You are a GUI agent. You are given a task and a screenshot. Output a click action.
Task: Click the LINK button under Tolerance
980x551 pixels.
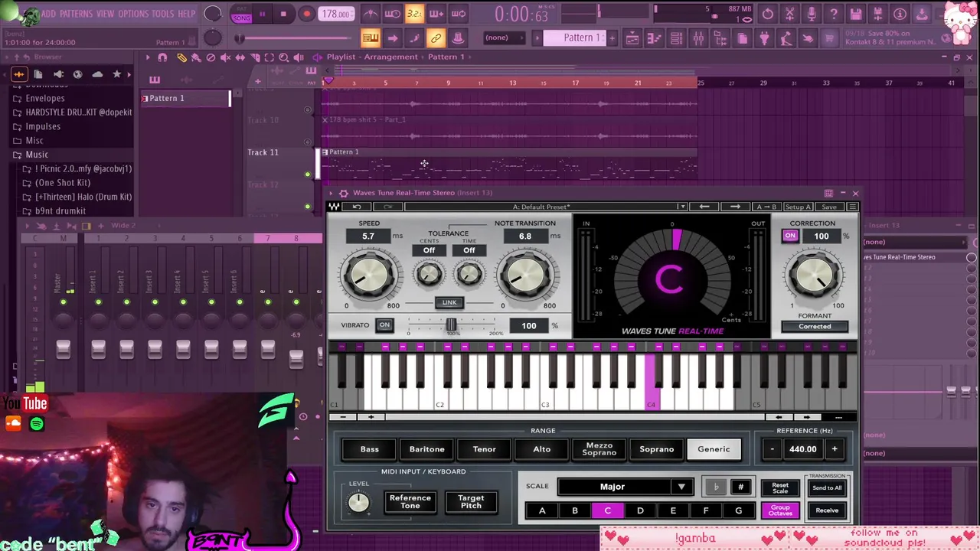point(449,302)
